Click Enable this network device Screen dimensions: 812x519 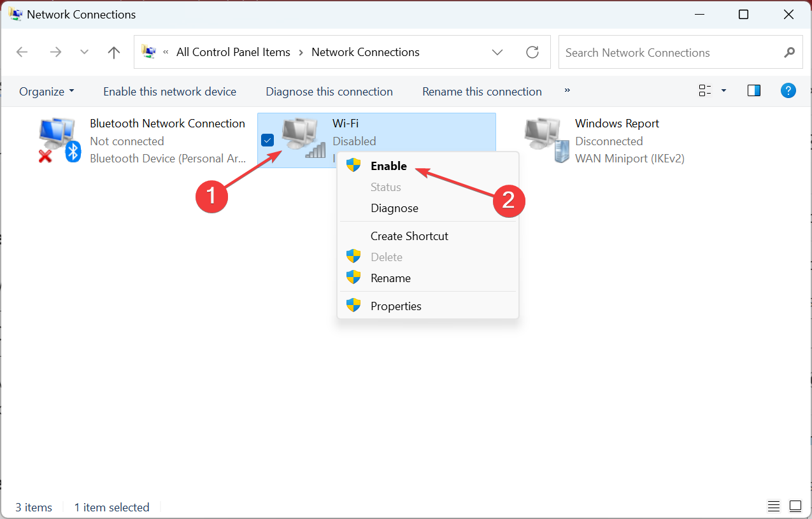pos(169,92)
